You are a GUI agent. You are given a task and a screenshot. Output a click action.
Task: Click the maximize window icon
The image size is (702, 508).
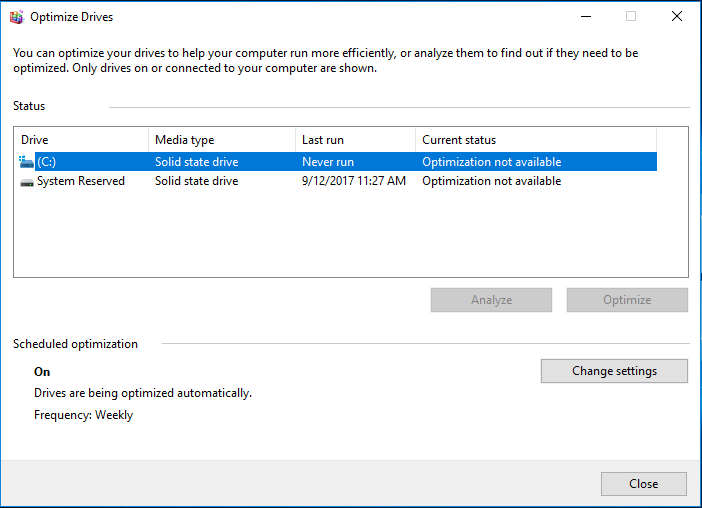pos(631,17)
